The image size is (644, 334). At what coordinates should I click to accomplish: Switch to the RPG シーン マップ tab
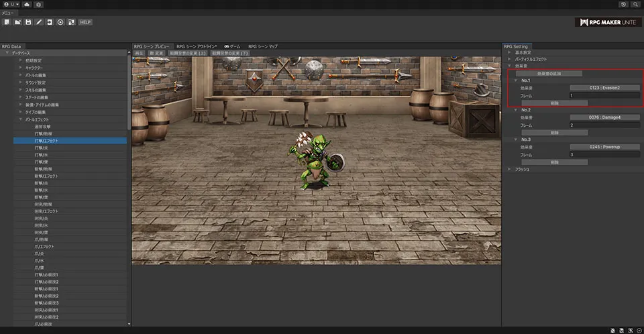(263, 46)
